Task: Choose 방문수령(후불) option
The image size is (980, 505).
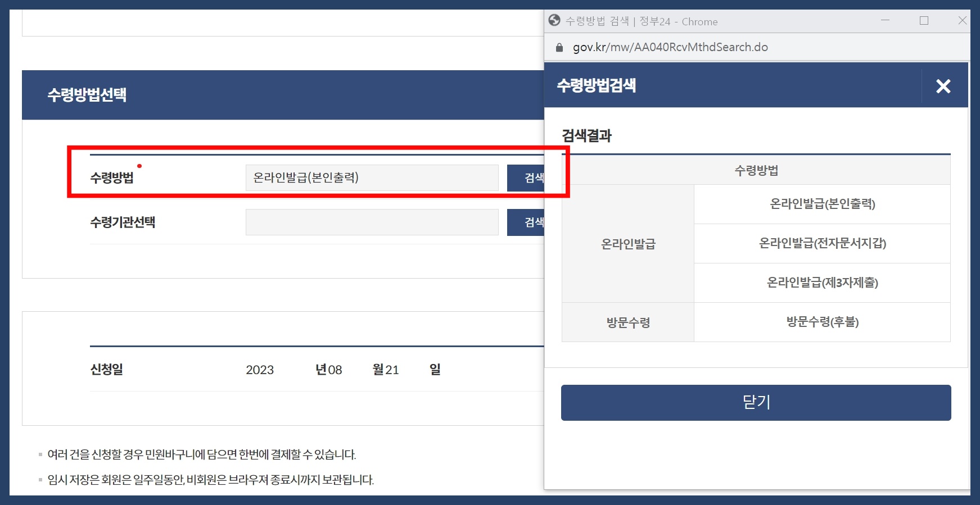Action: 822,322
